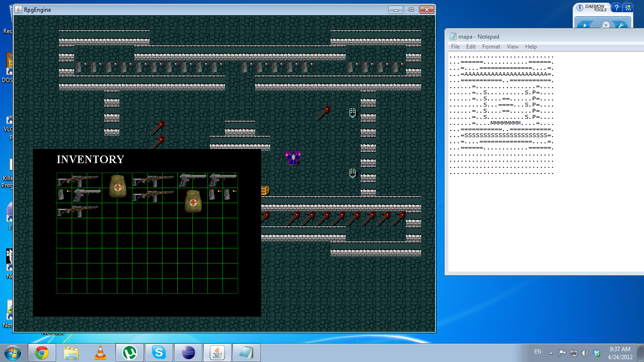644x362 pixels.
Task: Open the Windows Start menu
Action: pyautogui.click(x=13, y=352)
